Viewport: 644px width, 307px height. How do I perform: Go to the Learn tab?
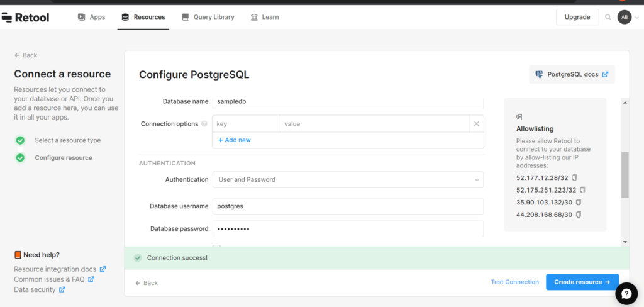tap(265, 17)
